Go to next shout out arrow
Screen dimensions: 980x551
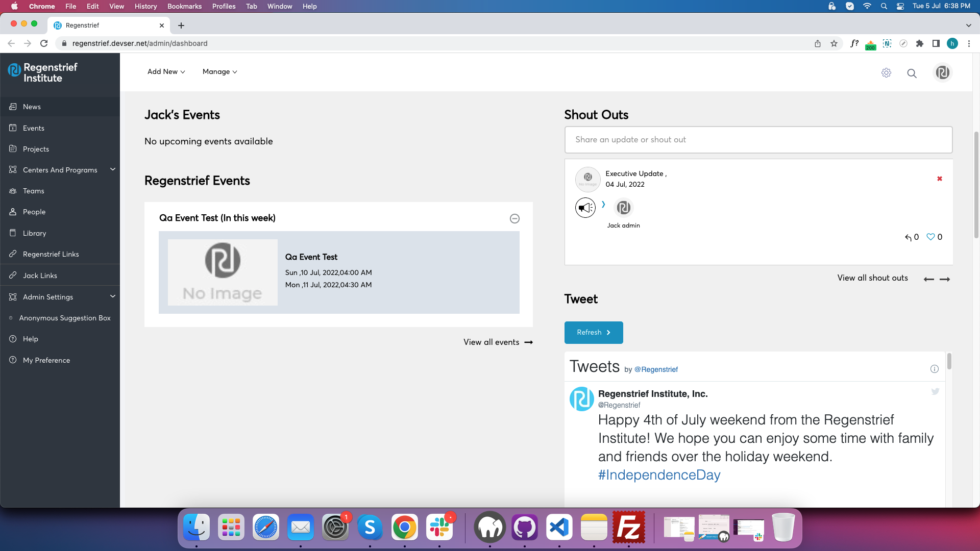click(945, 279)
